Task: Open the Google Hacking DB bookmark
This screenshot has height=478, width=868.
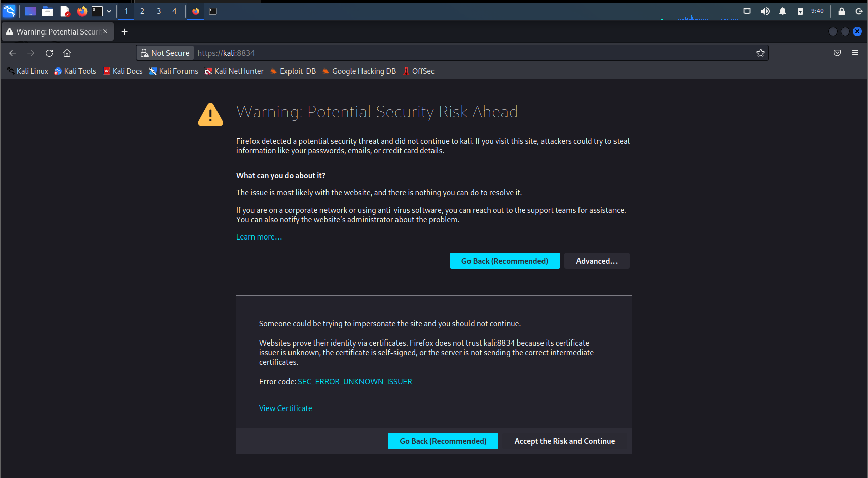Action: (359, 71)
